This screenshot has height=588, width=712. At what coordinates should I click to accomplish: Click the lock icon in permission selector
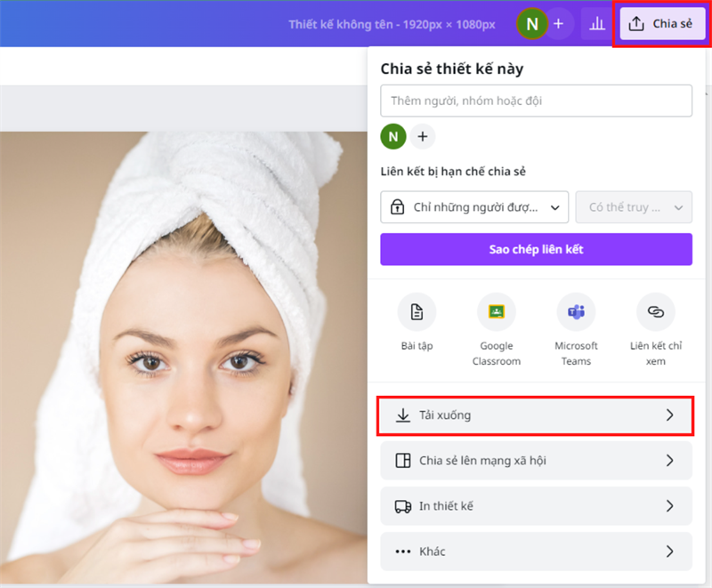tap(400, 207)
